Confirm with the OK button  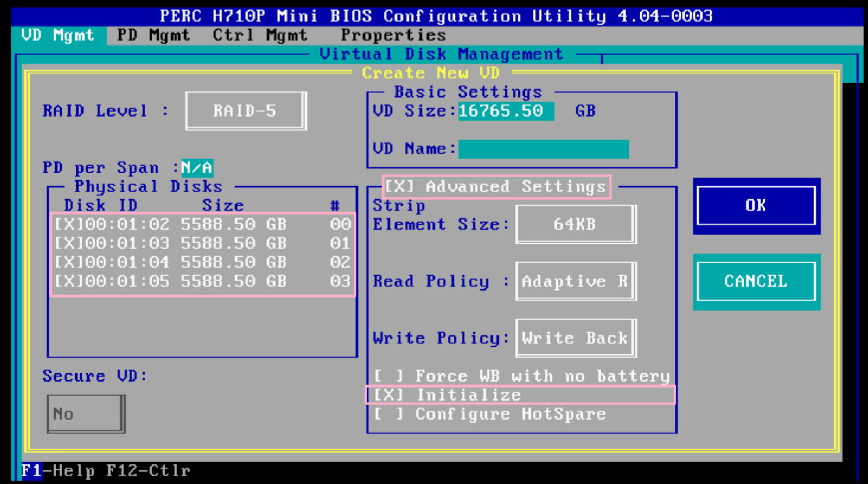756,205
